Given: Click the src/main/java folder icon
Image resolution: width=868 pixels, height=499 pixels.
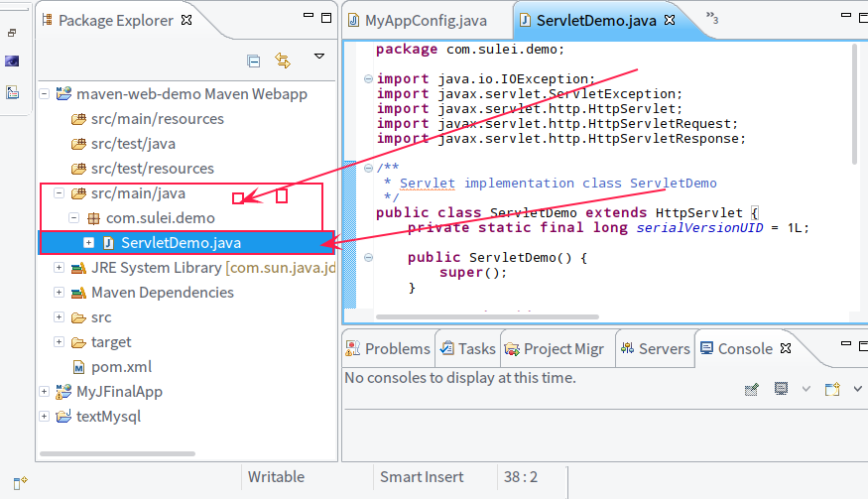Looking at the screenshot, I should click(78, 193).
